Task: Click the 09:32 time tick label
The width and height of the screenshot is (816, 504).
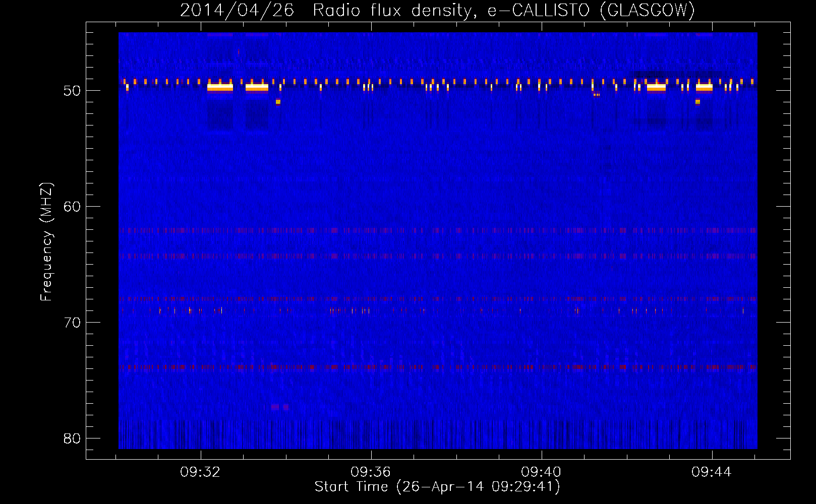Action: click(201, 472)
